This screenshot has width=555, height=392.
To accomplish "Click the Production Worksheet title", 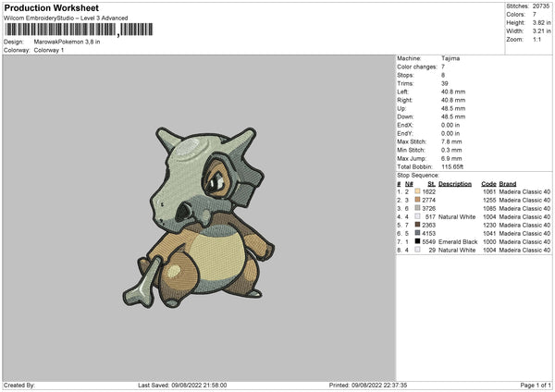I will tap(51, 7).
